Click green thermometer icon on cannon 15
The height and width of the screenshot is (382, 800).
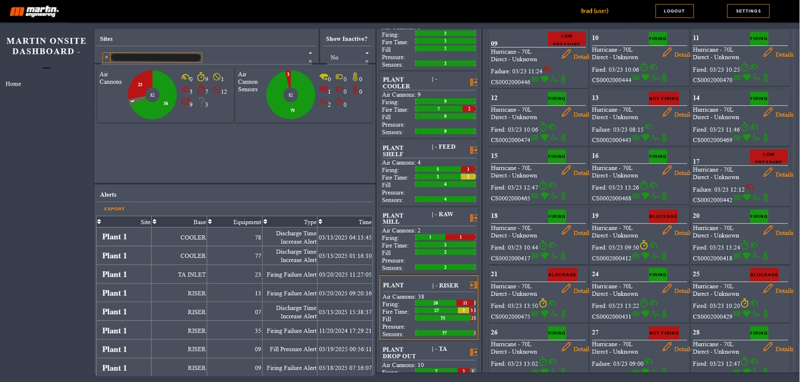563,195
